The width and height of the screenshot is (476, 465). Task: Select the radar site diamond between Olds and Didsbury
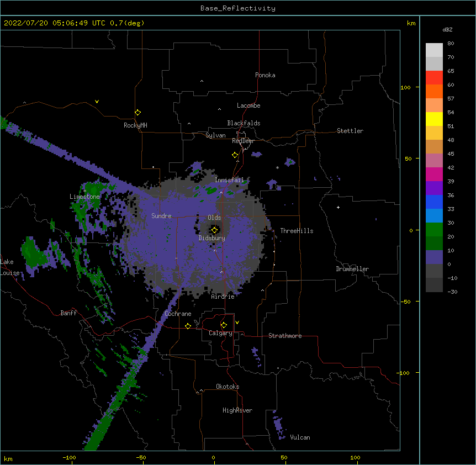pos(215,230)
